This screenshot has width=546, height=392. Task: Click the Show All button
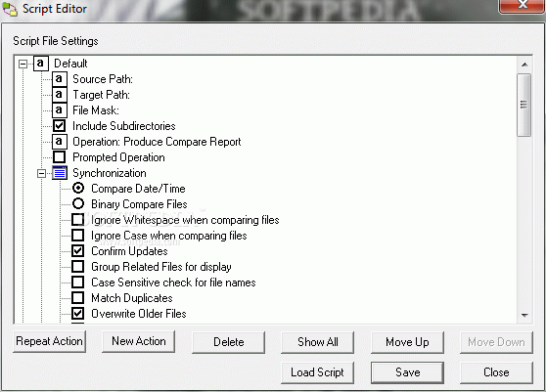318,342
